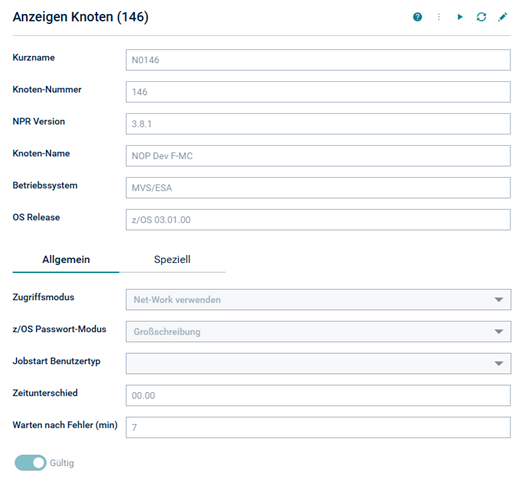Image resolution: width=520 pixels, height=490 pixels.
Task: Click the Gültig label text
Action: 62,463
